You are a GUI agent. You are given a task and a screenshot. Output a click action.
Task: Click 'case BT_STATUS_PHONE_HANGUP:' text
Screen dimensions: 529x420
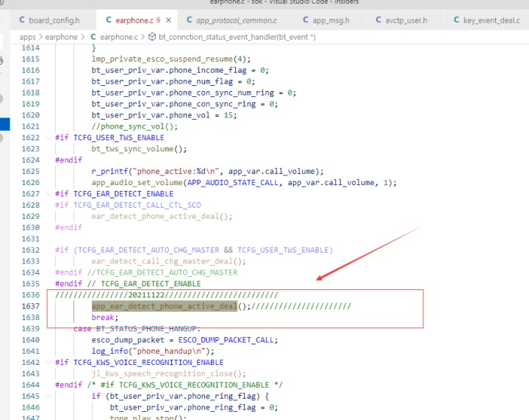(137, 329)
